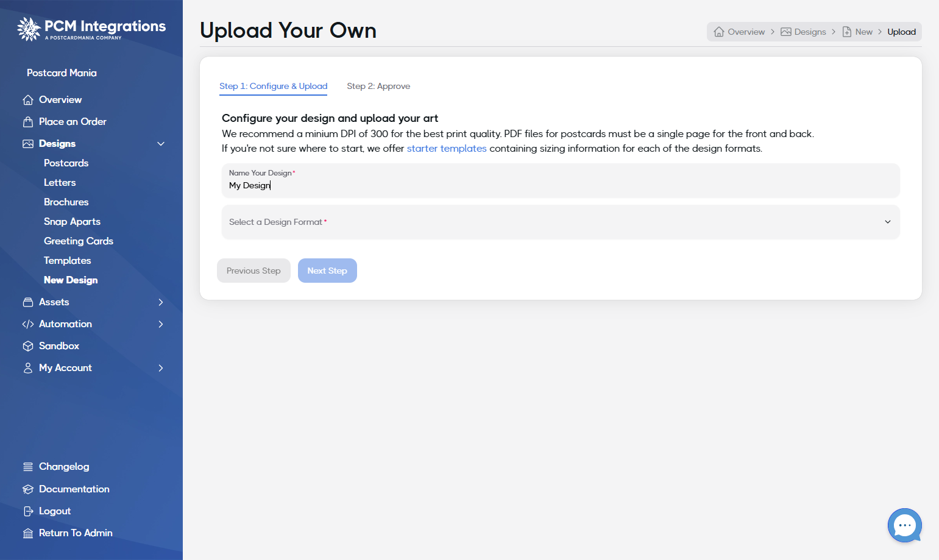Click the Designs image icon in sidebar
The height and width of the screenshot is (560, 939).
pos(28,144)
